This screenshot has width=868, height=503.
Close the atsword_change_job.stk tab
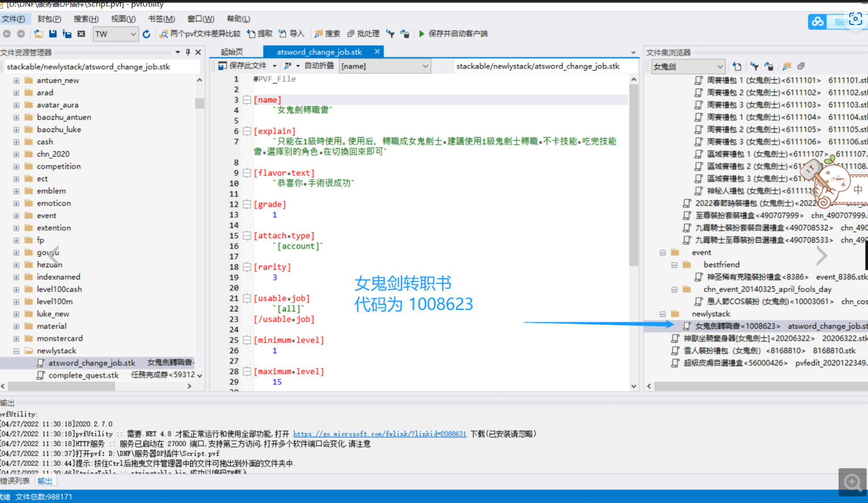coord(377,51)
